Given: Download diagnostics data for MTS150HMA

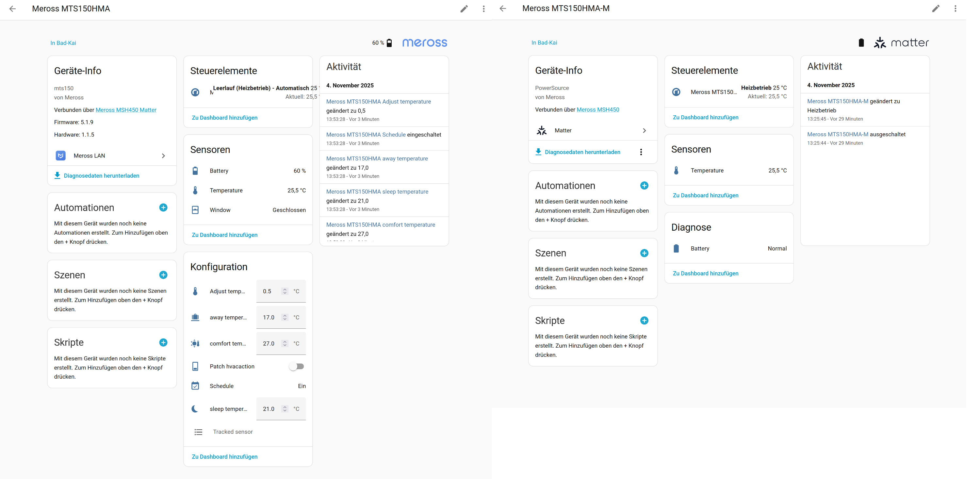Looking at the screenshot, I should click(x=101, y=176).
